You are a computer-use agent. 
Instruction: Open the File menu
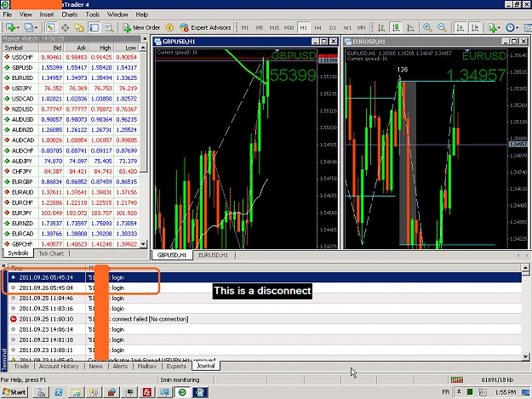pyautogui.click(x=7, y=14)
